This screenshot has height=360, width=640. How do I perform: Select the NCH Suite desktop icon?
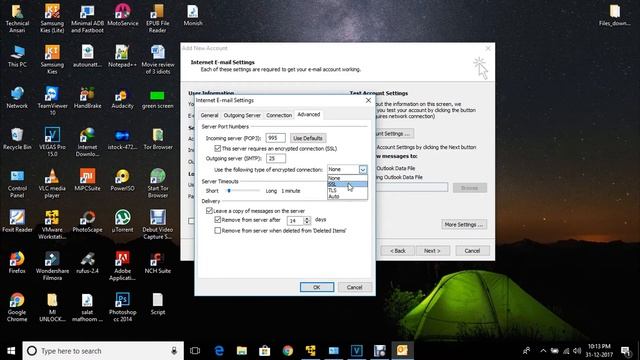tap(158, 262)
